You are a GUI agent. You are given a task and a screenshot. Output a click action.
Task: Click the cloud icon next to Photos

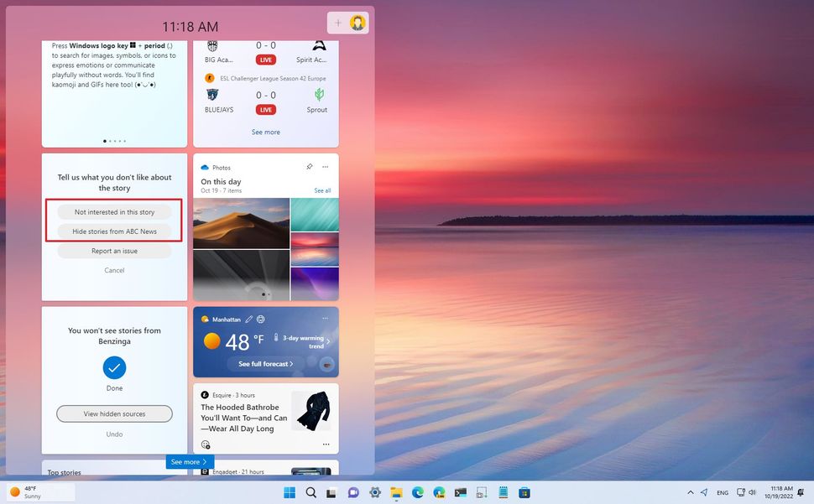pyautogui.click(x=204, y=166)
